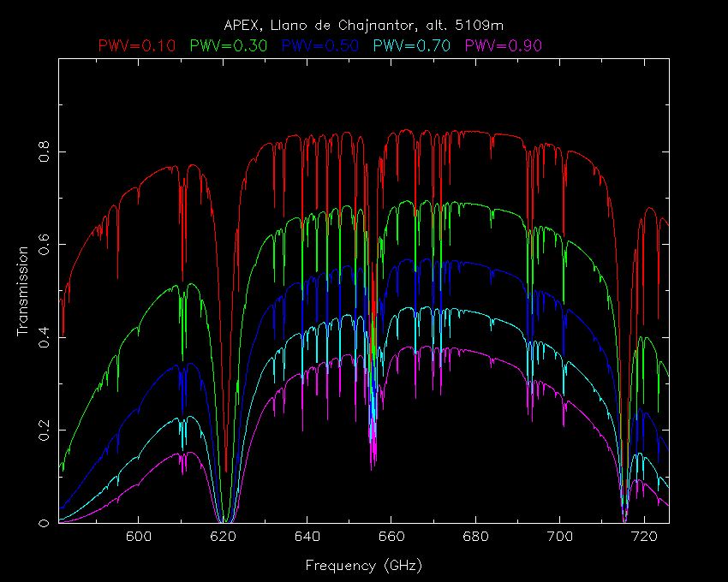The height and width of the screenshot is (582, 728).
Task: Click the plot title mentioning APEX Chajnantor
Action: click(x=363, y=25)
